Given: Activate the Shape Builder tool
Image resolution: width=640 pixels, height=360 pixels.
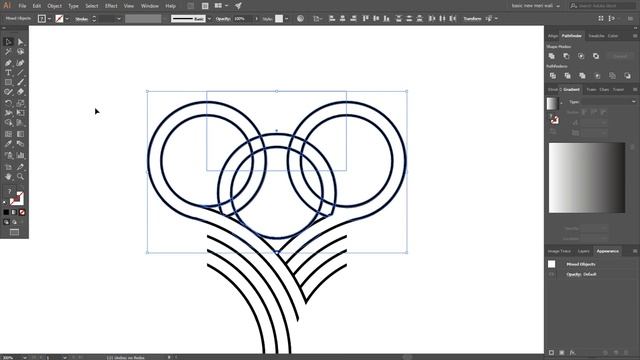Looking at the screenshot, I should (x=8, y=122).
